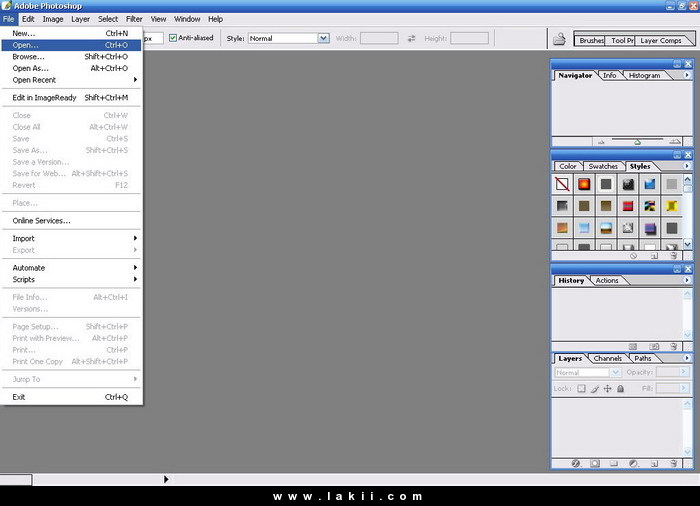The height and width of the screenshot is (506, 700).
Task: Apply the blue glass style thumbnail
Action: coord(650,184)
